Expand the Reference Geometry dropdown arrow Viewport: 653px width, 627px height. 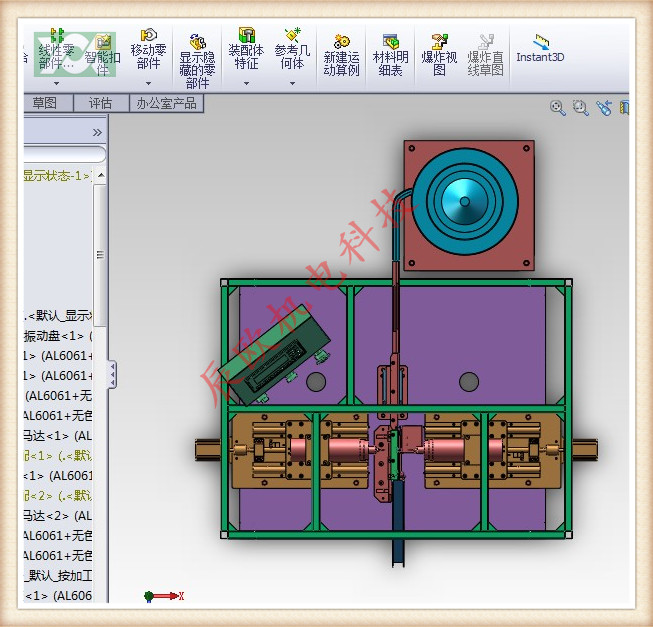click(292, 84)
